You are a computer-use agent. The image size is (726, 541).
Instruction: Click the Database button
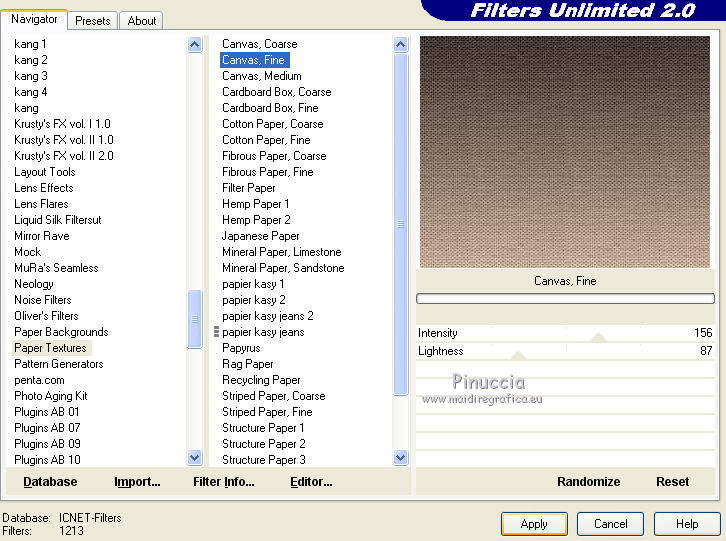pyautogui.click(x=50, y=482)
